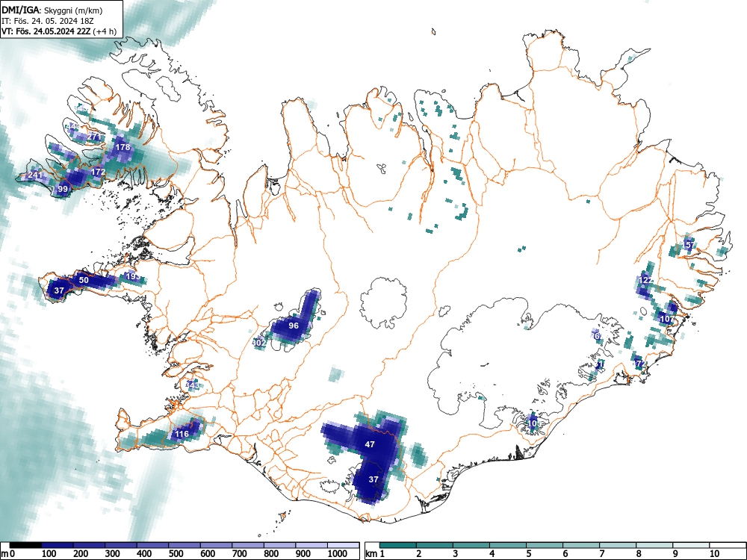Click the legend unit label 'm 0'
The height and width of the screenshot is (560, 747).
coord(9,554)
